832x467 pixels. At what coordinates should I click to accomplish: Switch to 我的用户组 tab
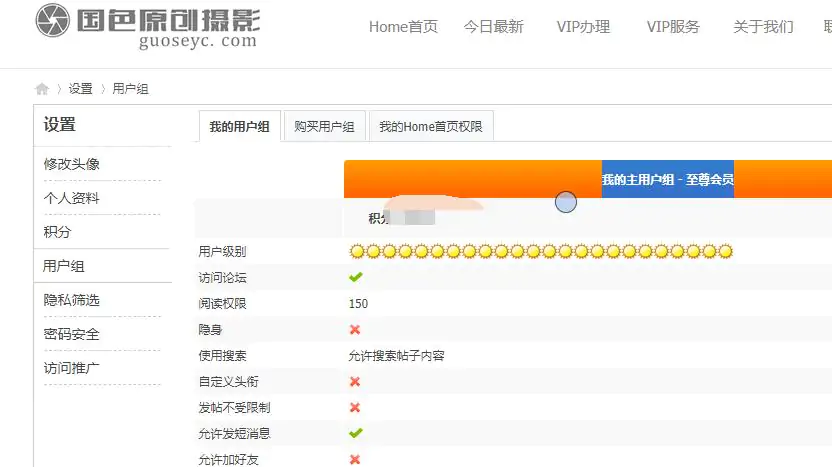click(x=239, y=126)
